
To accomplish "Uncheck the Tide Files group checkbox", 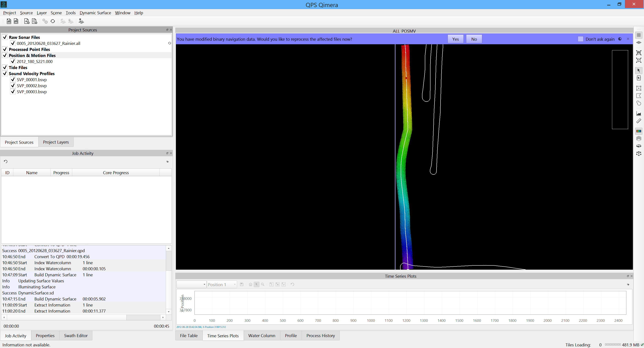I will click(x=5, y=67).
